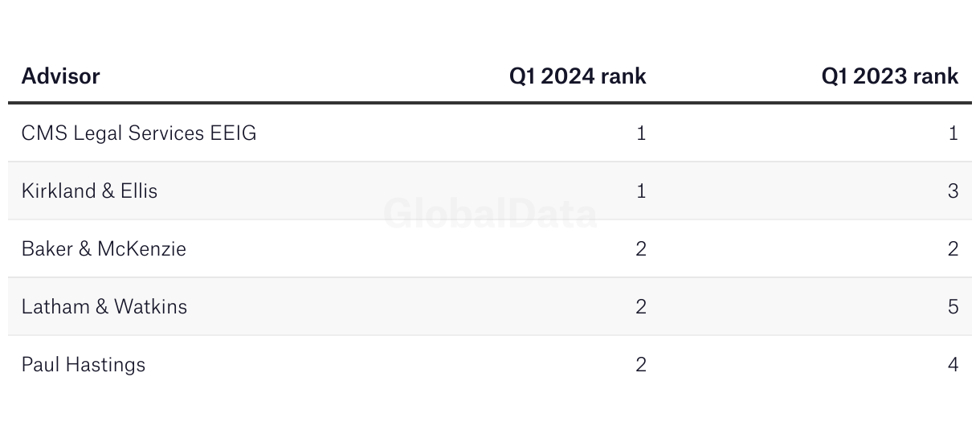Click Paul Hastings Q1 2023 rank value 4
This screenshot has width=980, height=426.
coord(953,365)
